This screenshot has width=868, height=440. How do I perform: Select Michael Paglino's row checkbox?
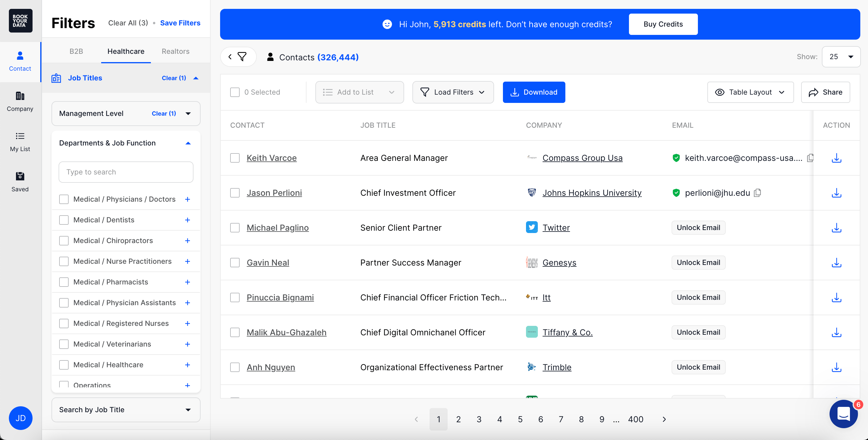235,228
